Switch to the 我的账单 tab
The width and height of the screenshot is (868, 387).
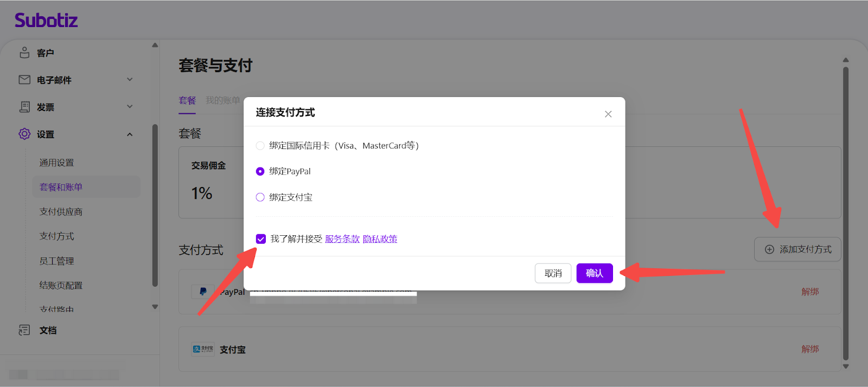(x=223, y=100)
